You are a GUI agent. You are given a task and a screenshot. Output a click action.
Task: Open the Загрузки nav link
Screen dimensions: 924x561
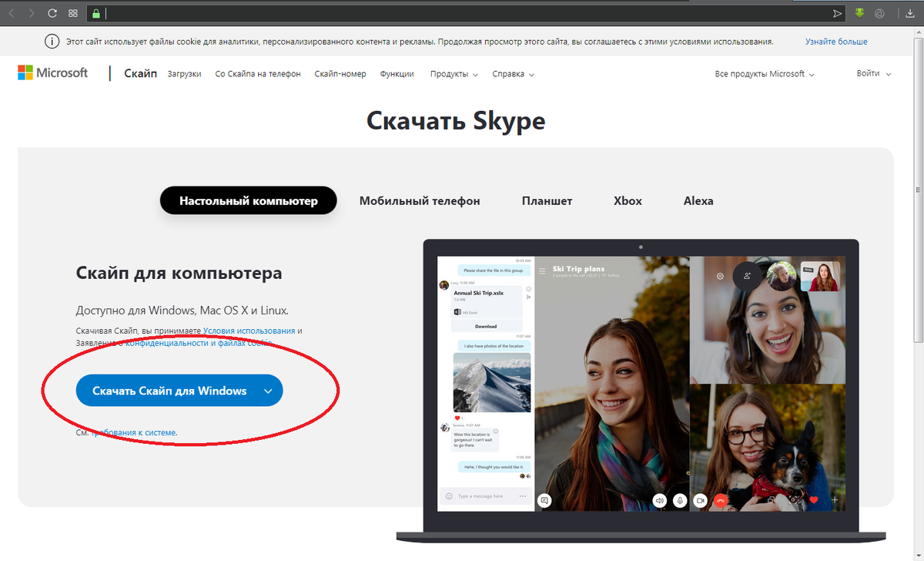tap(185, 74)
